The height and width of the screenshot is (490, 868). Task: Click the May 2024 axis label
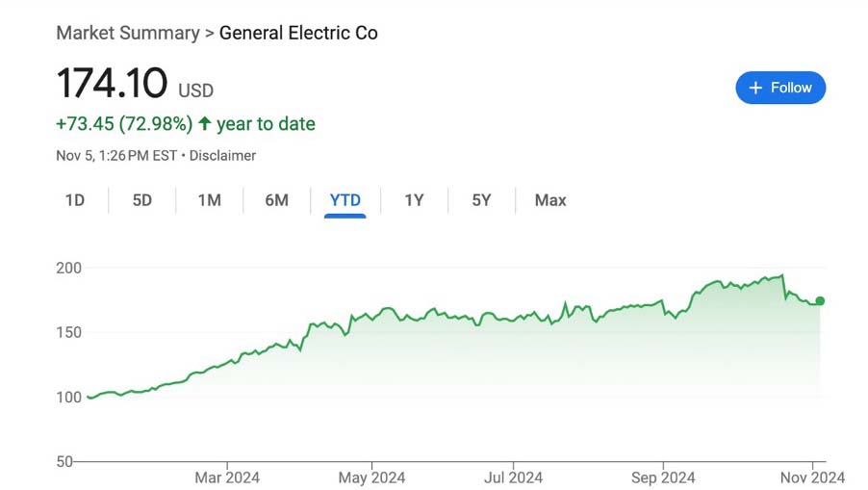click(x=372, y=477)
